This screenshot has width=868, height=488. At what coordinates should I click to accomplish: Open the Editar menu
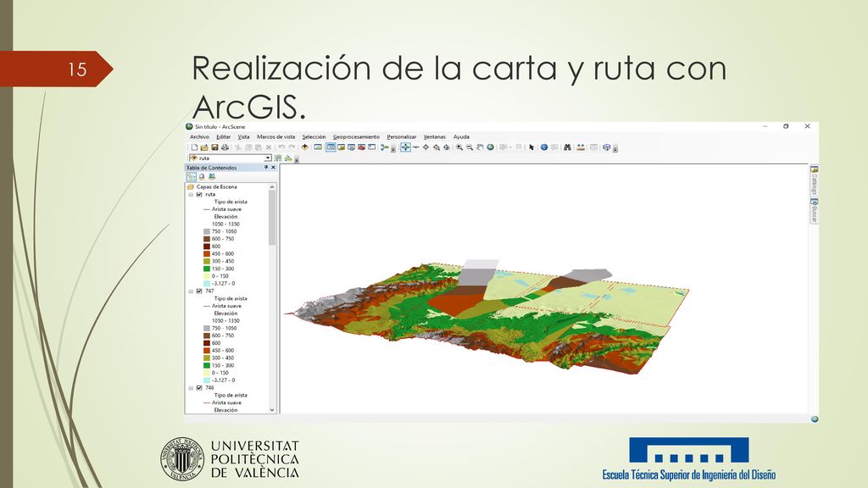tap(223, 136)
